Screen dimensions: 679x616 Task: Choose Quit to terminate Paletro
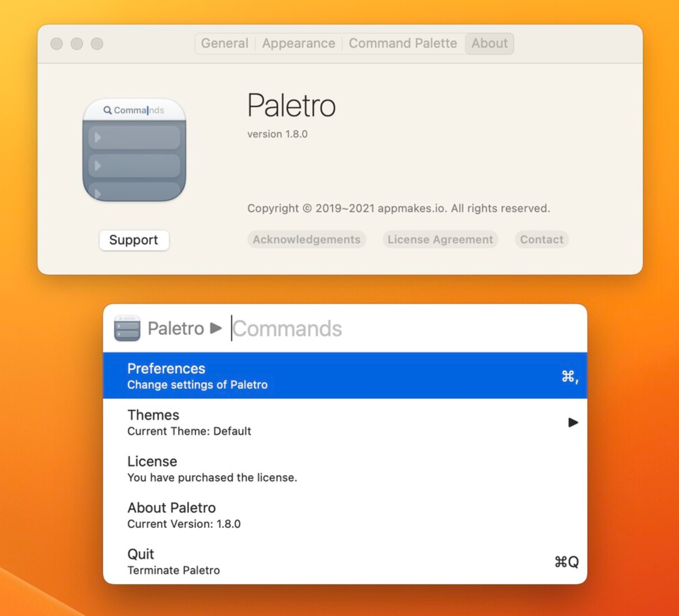pos(345,561)
